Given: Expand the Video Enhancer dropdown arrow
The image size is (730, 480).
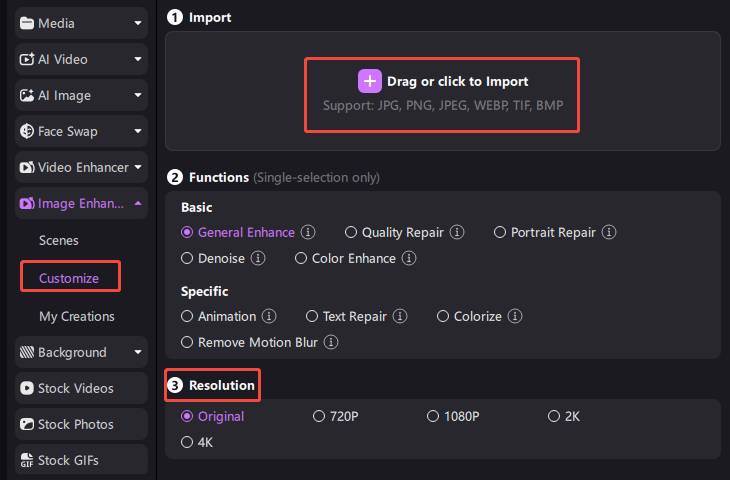Looking at the screenshot, I should [138, 167].
